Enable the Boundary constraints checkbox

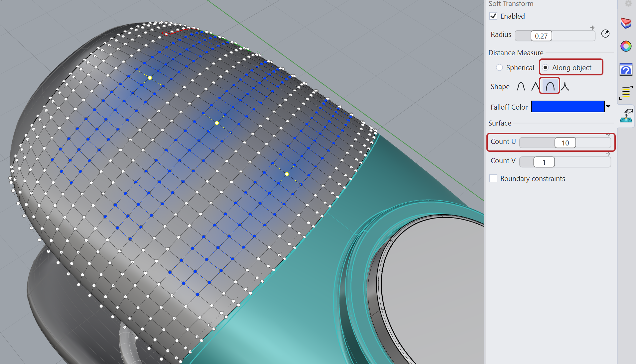click(x=493, y=178)
